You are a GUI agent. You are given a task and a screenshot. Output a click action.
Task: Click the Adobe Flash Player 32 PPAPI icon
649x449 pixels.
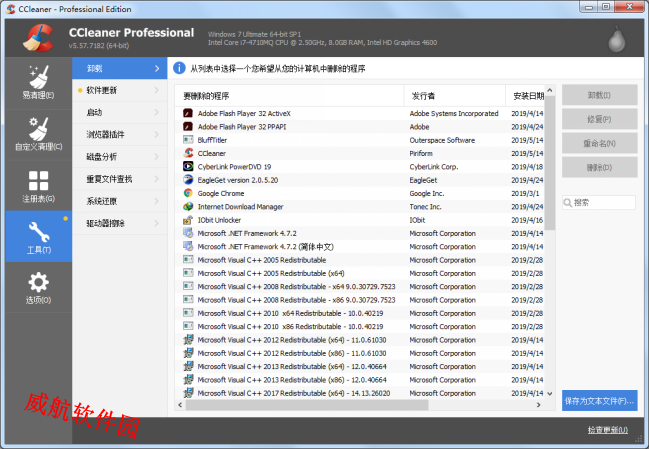[x=188, y=126]
